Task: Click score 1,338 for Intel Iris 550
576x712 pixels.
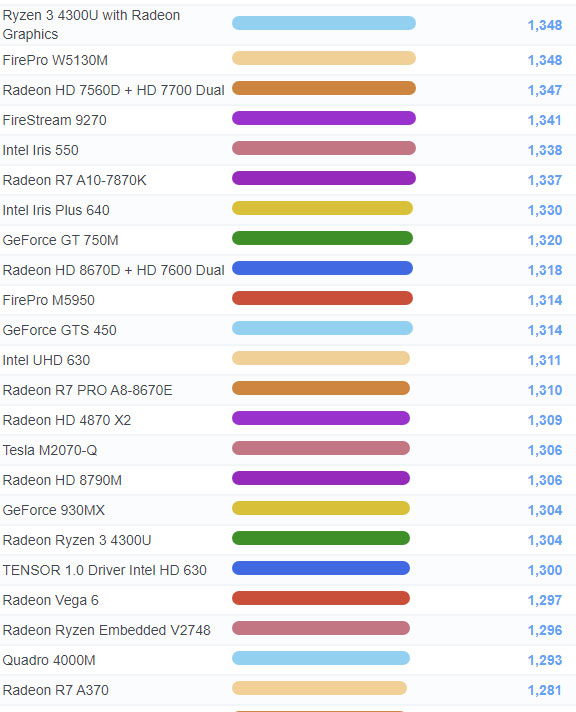Action: point(545,150)
